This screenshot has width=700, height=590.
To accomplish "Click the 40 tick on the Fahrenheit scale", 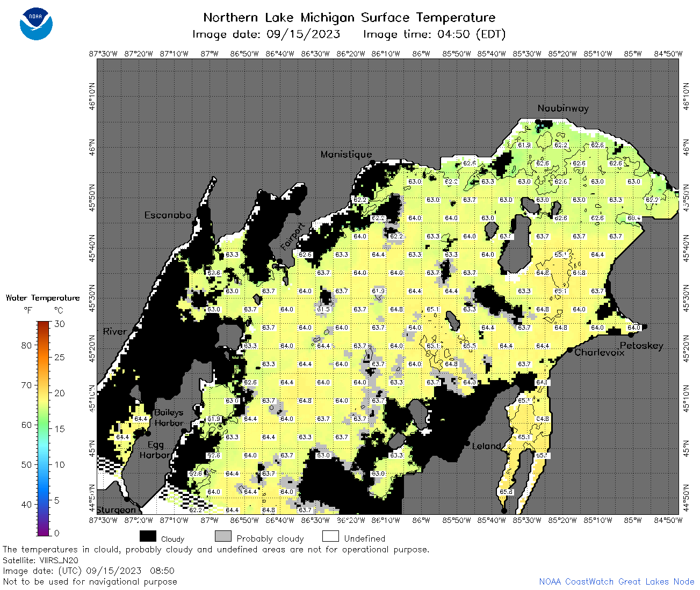I will pyautogui.click(x=26, y=505).
